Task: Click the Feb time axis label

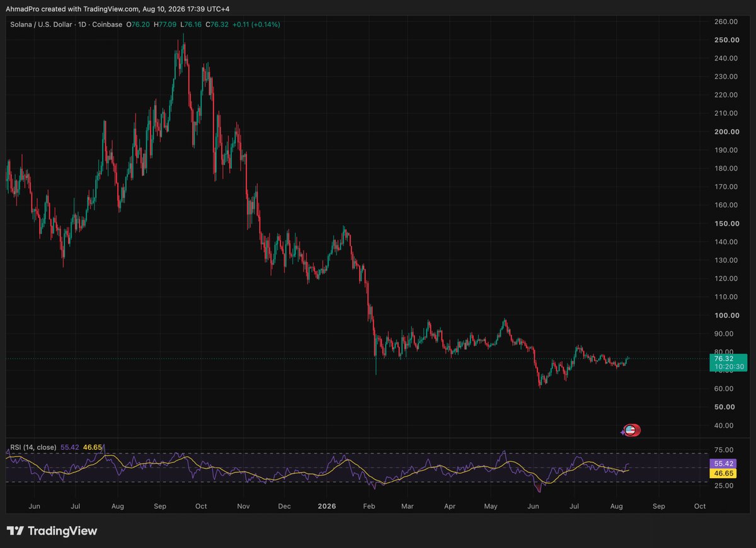Action: [x=370, y=506]
